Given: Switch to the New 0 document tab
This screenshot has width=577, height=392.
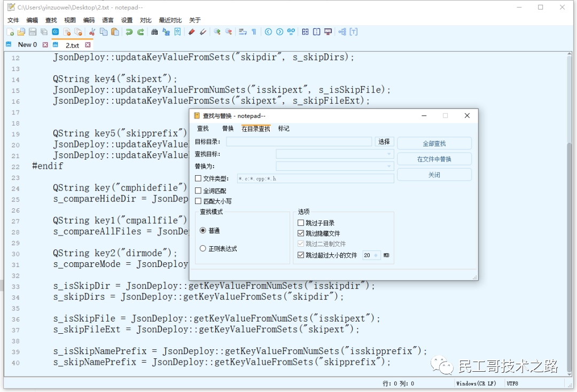Looking at the screenshot, I should point(27,45).
